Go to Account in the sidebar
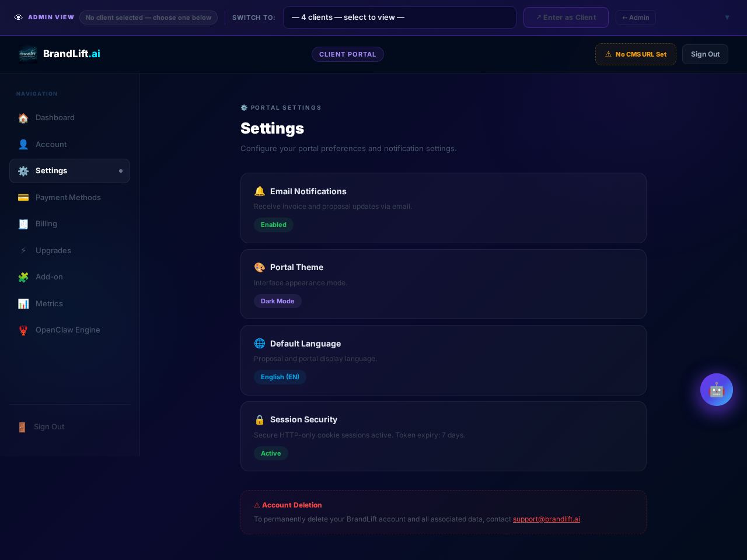This screenshot has height=560, width=747. [x=51, y=145]
